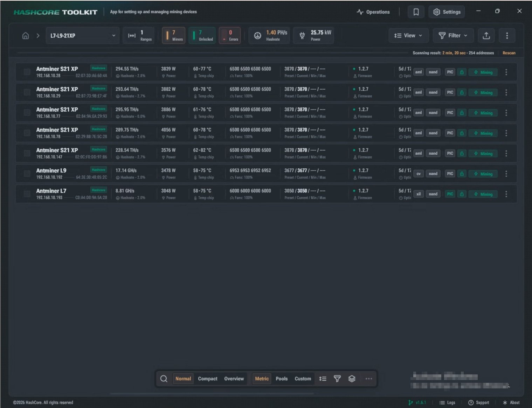The width and height of the screenshot is (532, 408).
Task: Select checkbox for miner 192.168.10.77
Action: (27, 113)
